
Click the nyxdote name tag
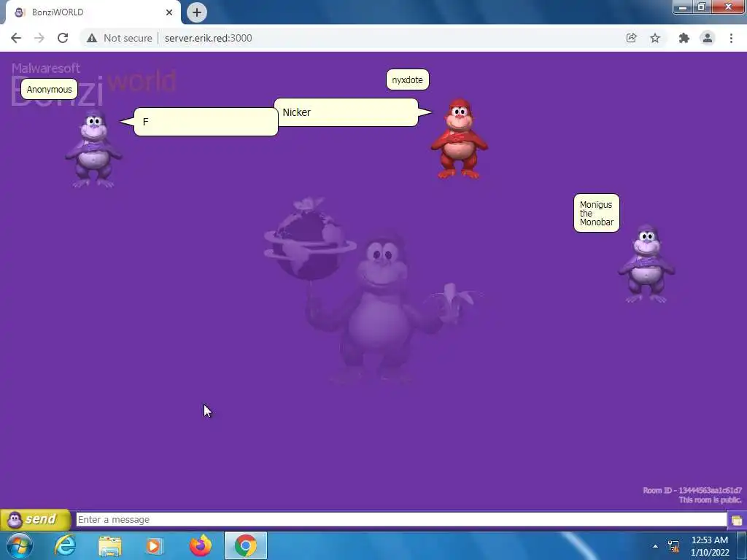click(407, 79)
